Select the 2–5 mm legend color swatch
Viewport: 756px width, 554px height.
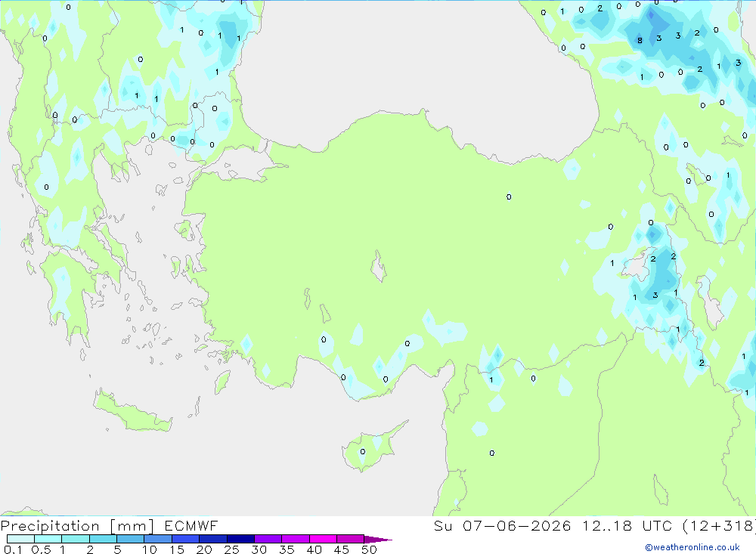click(103, 539)
